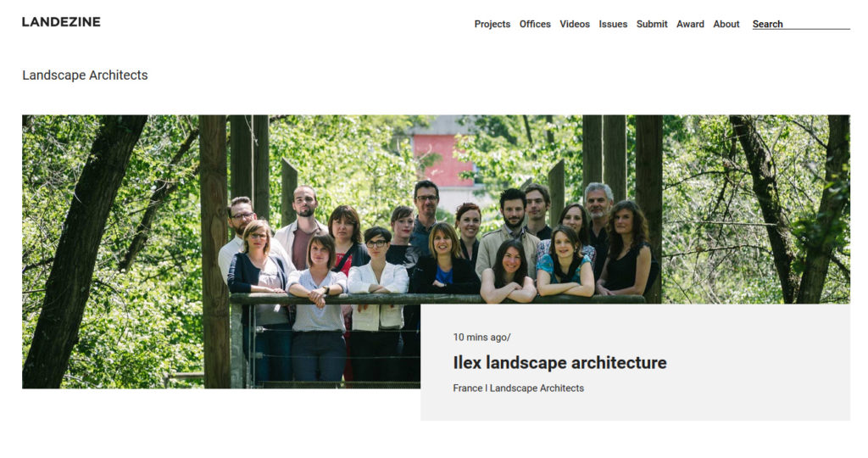868x458 pixels.
Task: Click the 10 mins ago timestamp
Action: [x=481, y=337]
